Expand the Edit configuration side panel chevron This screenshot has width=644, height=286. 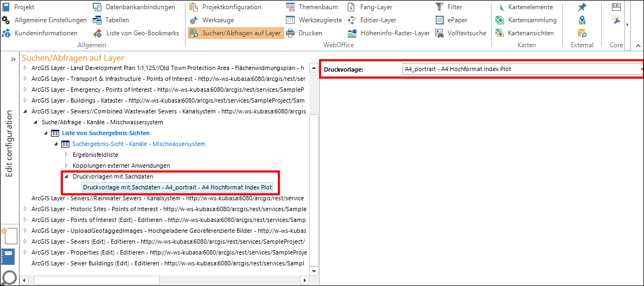click(x=12, y=59)
